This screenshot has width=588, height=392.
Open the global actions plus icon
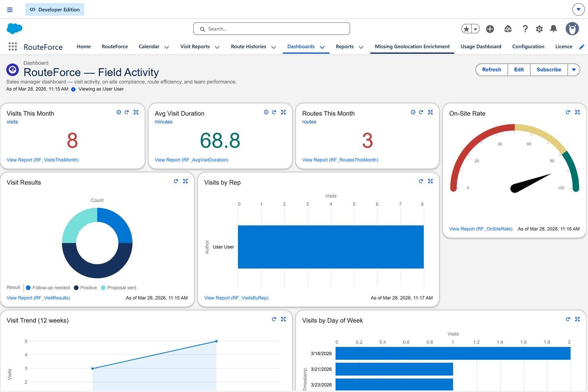(x=490, y=29)
